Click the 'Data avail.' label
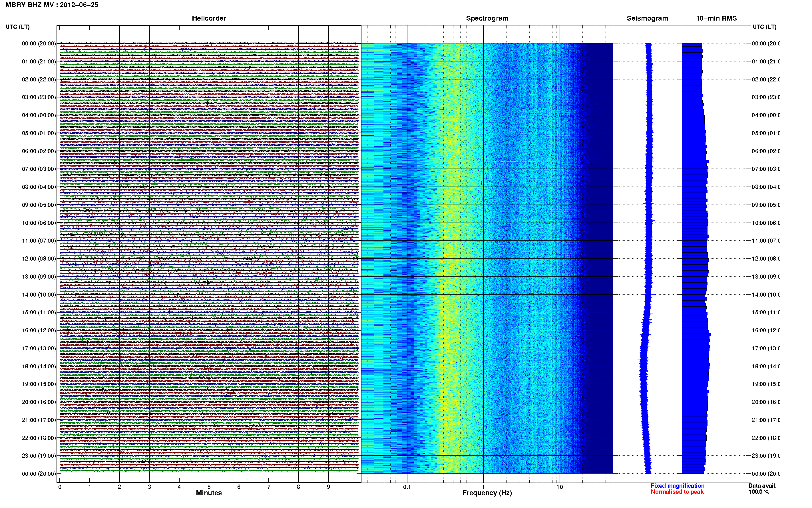Image resolution: width=812 pixels, height=508 pixels. point(762,486)
